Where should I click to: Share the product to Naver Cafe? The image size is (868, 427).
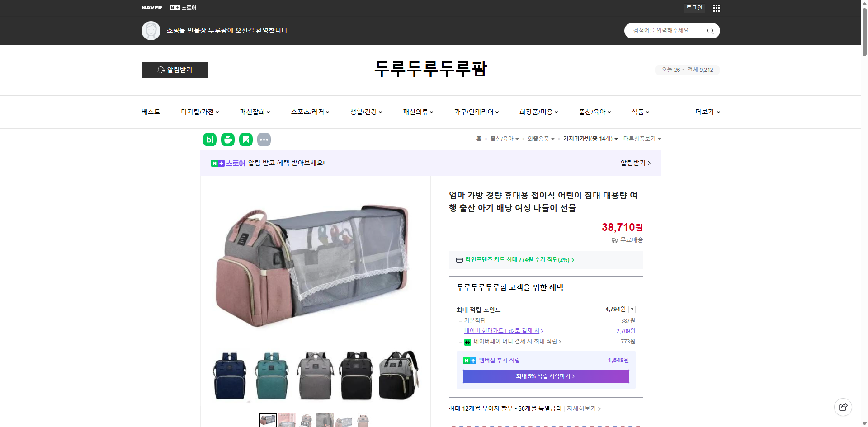coord(227,140)
